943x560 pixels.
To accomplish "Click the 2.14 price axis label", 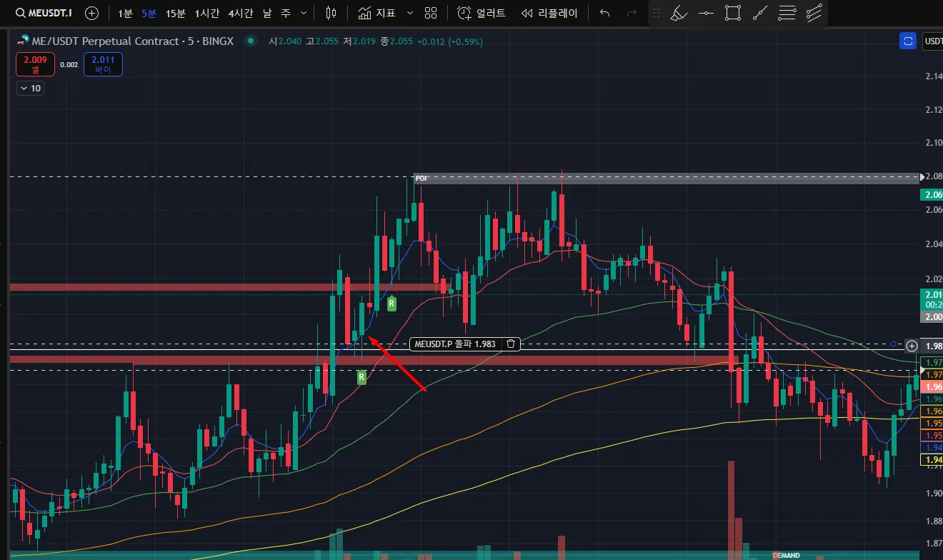I will click(933, 76).
